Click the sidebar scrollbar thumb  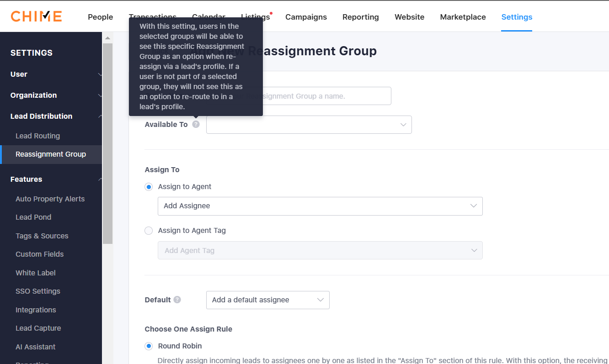(107, 143)
